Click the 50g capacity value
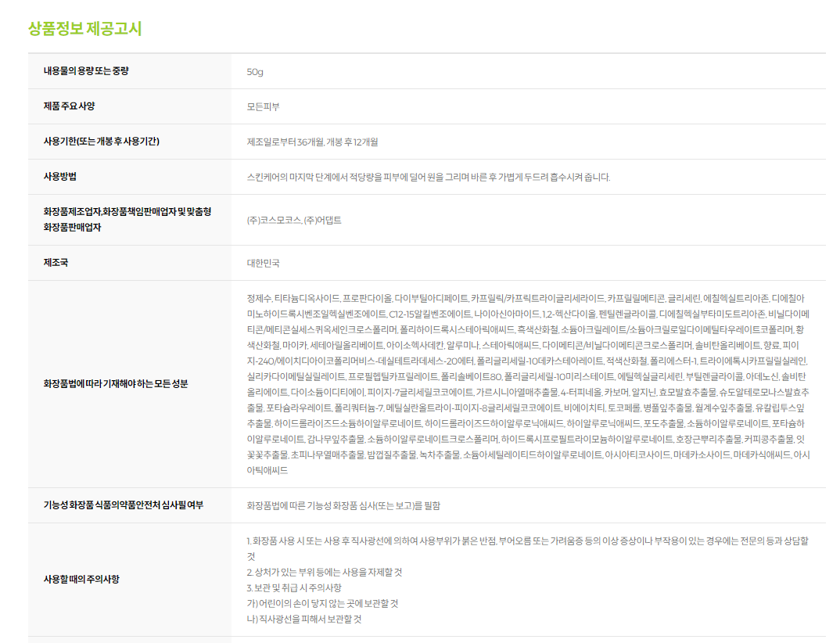The height and width of the screenshot is (643, 840). [255, 72]
